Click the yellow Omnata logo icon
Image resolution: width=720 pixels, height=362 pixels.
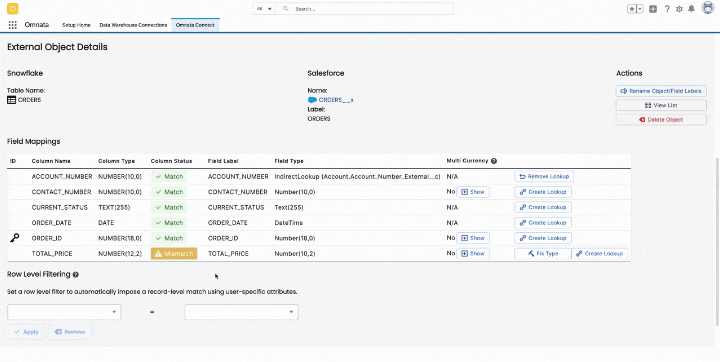(13, 8)
